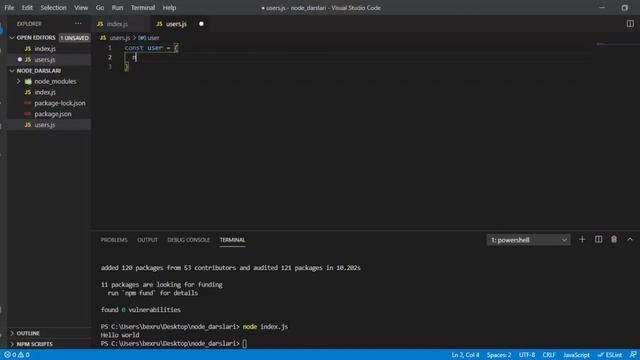Kill terminal with trash icon
The height and width of the screenshot is (360, 640).
(x=614, y=240)
